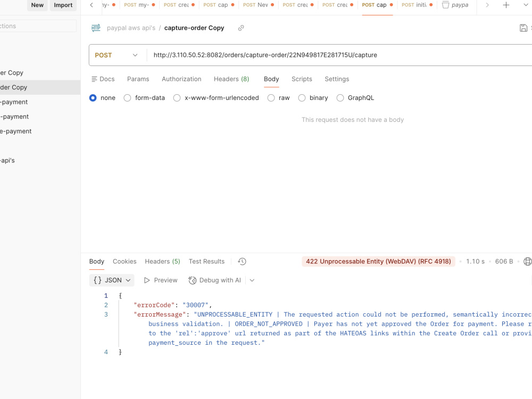Open the request Settings tab

tap(337, 79)
